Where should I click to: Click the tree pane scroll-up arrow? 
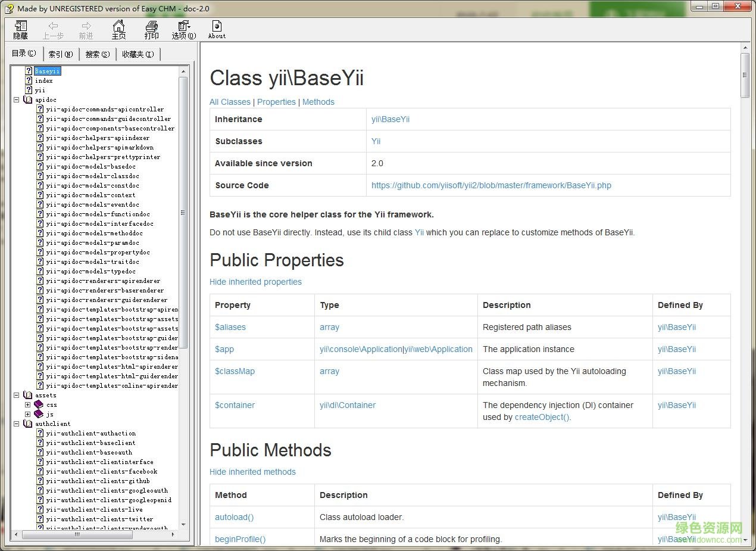pyautogui.click(x=183, y=71)
